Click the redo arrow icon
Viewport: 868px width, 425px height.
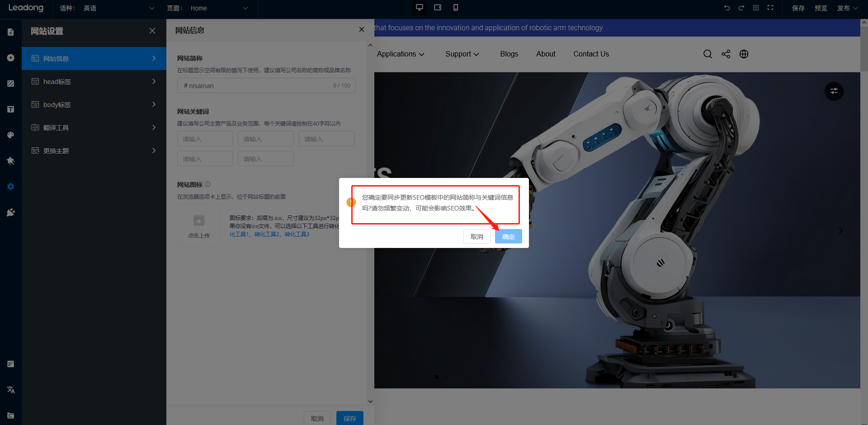741,8
